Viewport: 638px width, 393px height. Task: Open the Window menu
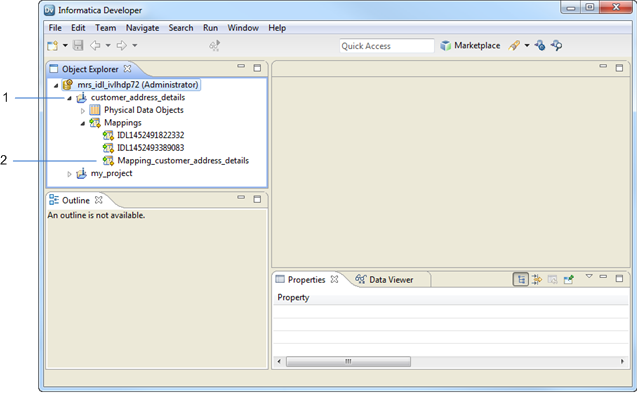pos(243,28)
